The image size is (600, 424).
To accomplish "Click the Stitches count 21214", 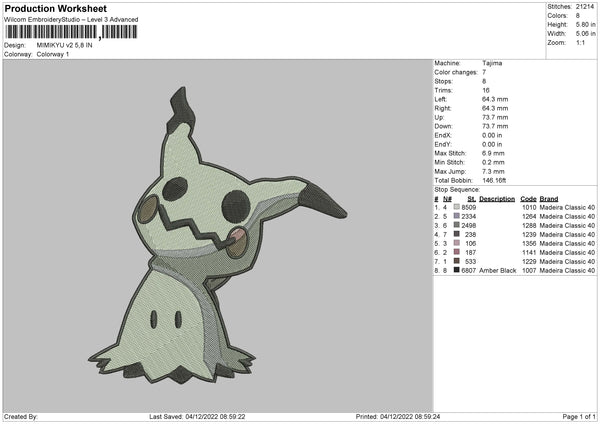I will 585,7.
